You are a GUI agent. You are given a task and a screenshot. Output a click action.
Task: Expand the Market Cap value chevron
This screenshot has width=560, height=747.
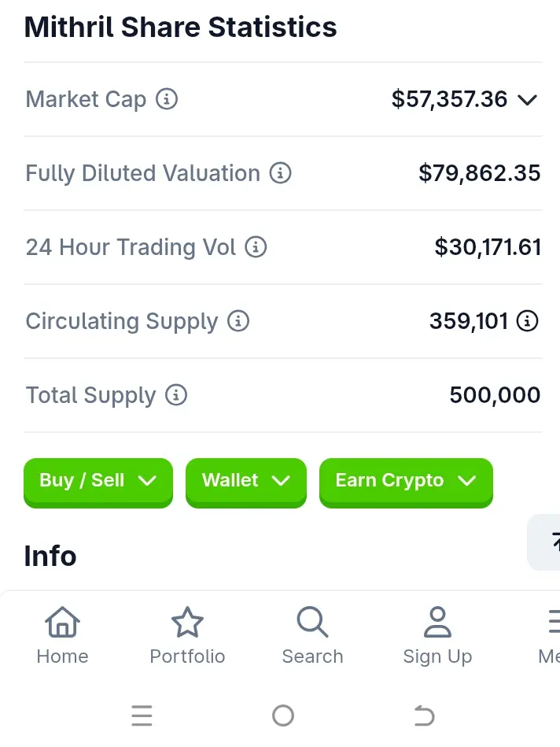[527, 100]
